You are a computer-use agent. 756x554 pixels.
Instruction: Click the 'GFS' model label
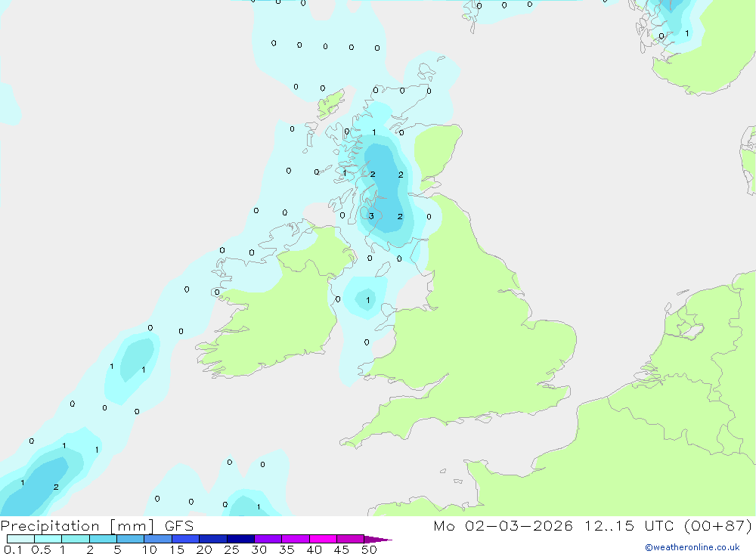pyautogui.click(x=179, y=526)
